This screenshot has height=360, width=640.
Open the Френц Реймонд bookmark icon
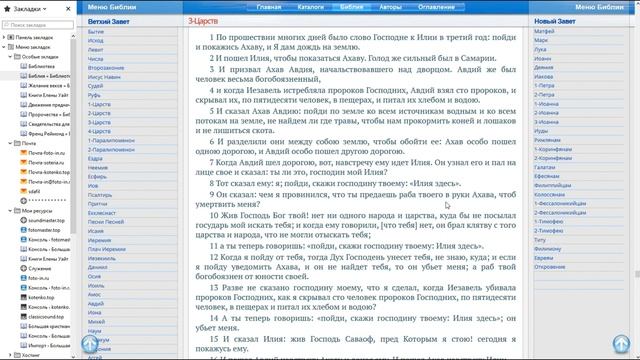24,133
